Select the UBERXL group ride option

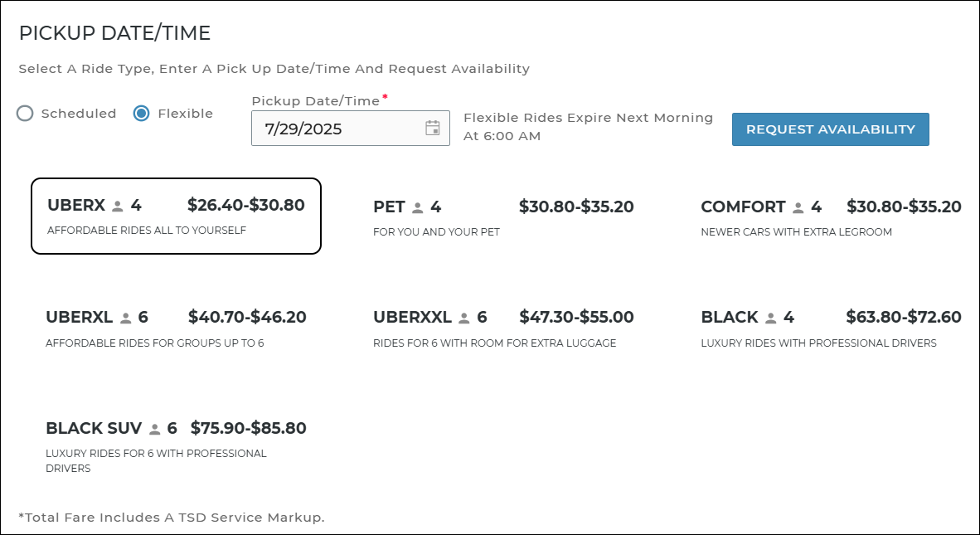point(176,328)
